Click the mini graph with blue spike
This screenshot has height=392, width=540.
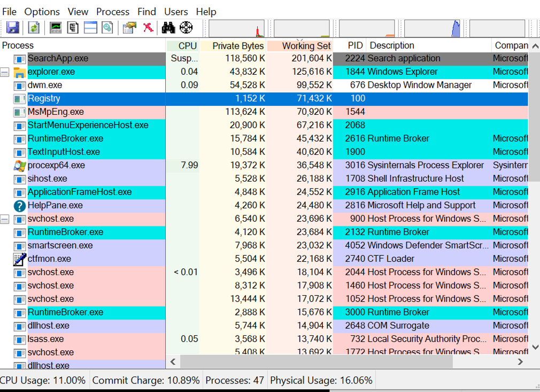[x=432, y=28]
